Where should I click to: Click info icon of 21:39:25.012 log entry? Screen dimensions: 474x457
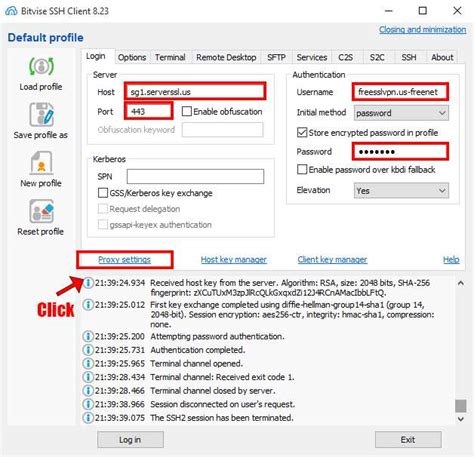(x=88, y=305)
